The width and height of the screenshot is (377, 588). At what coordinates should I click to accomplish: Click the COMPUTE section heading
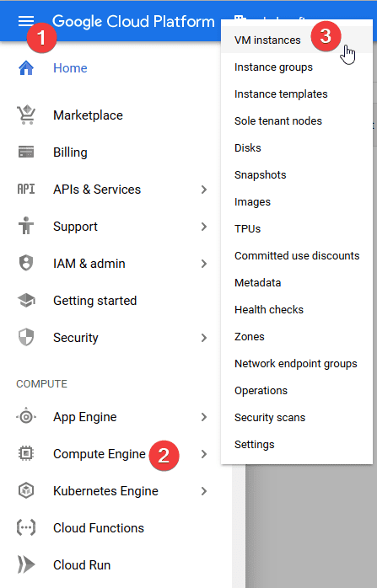pyautogui.click(x=41, y=384)
